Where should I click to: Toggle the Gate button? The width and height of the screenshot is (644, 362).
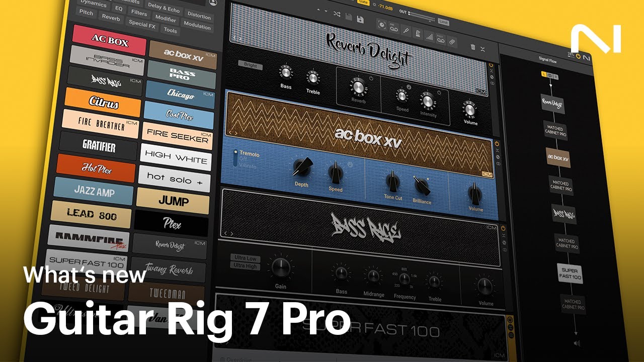click(x=363, y=2)
